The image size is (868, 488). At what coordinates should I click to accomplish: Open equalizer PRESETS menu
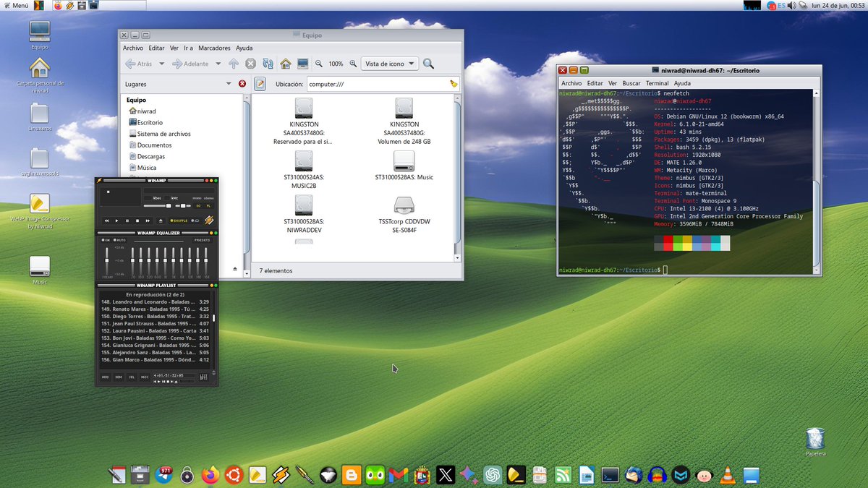click(202, 240)
